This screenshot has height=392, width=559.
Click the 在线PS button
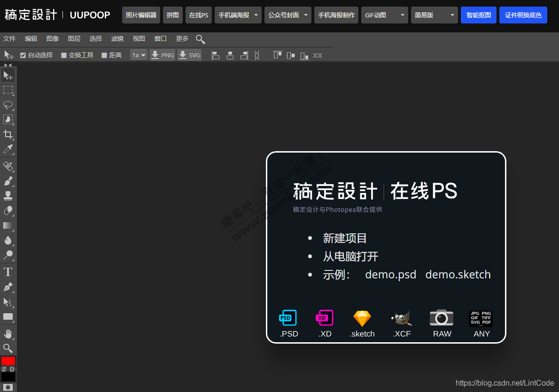point(199,15)
